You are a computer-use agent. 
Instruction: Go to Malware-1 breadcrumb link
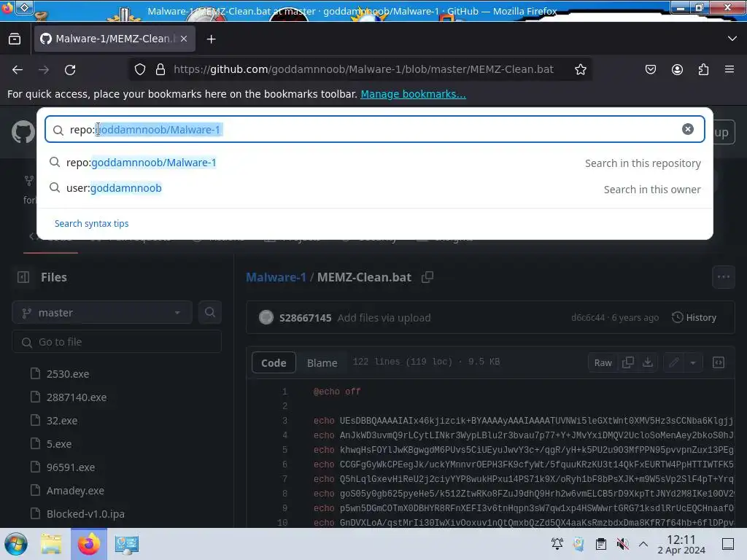coord(276,277)
